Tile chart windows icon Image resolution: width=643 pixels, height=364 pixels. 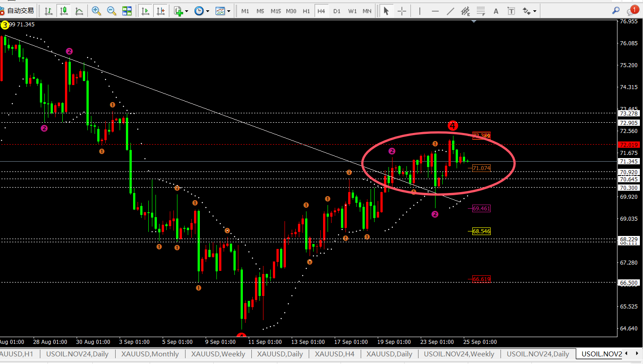127,11
